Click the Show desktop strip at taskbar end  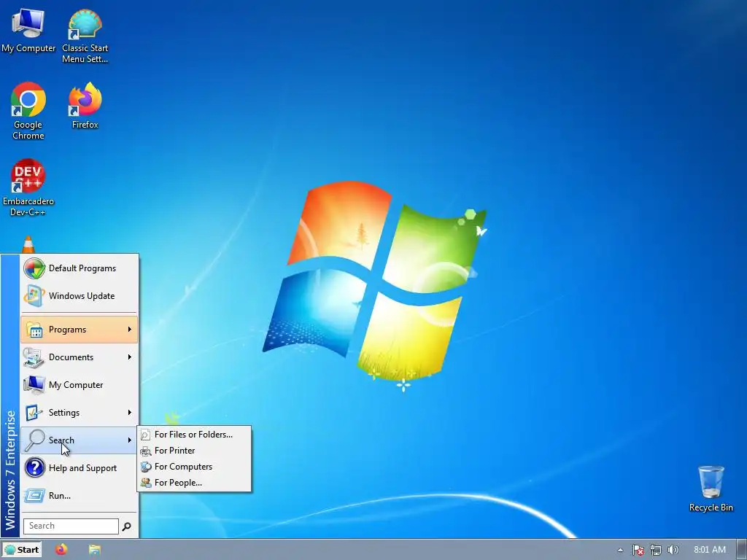[742, 550]
